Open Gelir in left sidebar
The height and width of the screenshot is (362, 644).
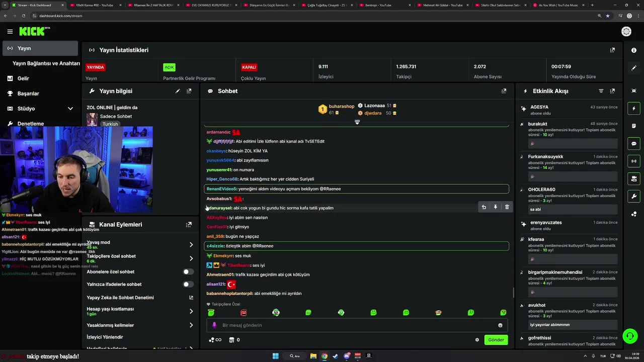(x=23, y=78)
